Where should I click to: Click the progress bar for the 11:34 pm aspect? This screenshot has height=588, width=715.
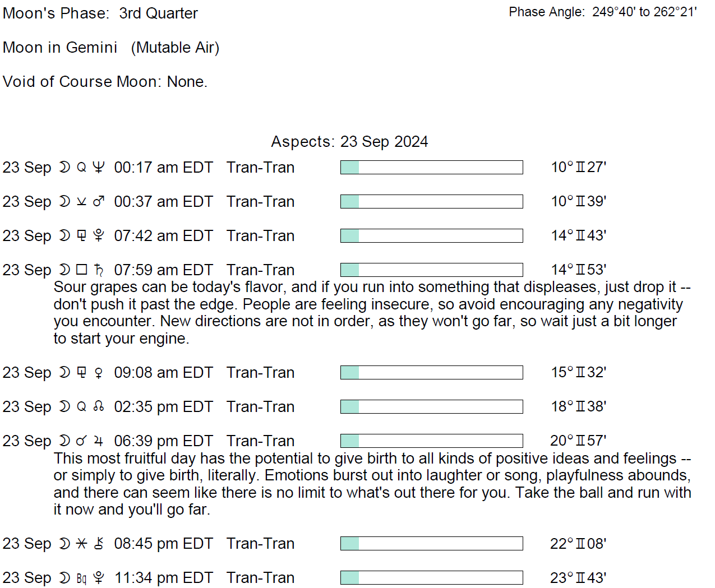point(431,578)
